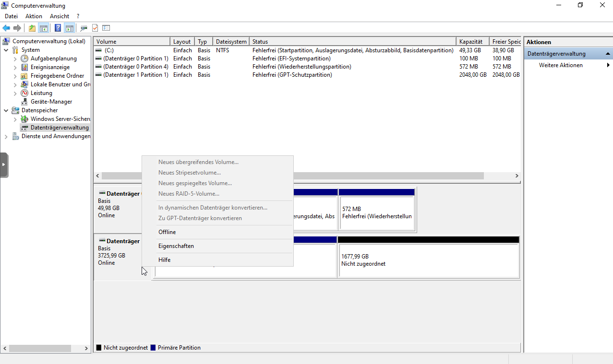The width and height of the screenshot is (613, 364).
Task: Open the Aktion menu
Action: click(34, 16)
